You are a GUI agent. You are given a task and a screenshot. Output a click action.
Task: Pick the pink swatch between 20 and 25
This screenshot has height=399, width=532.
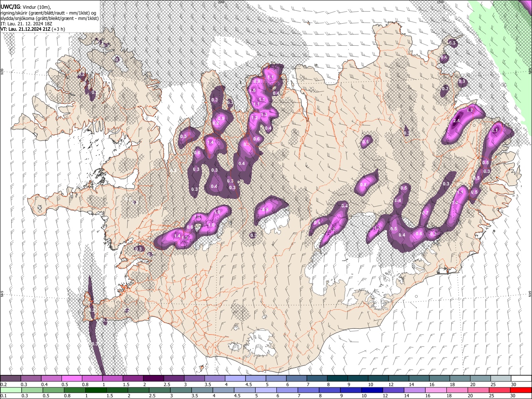pyautogui.click(x=478, y=390)
